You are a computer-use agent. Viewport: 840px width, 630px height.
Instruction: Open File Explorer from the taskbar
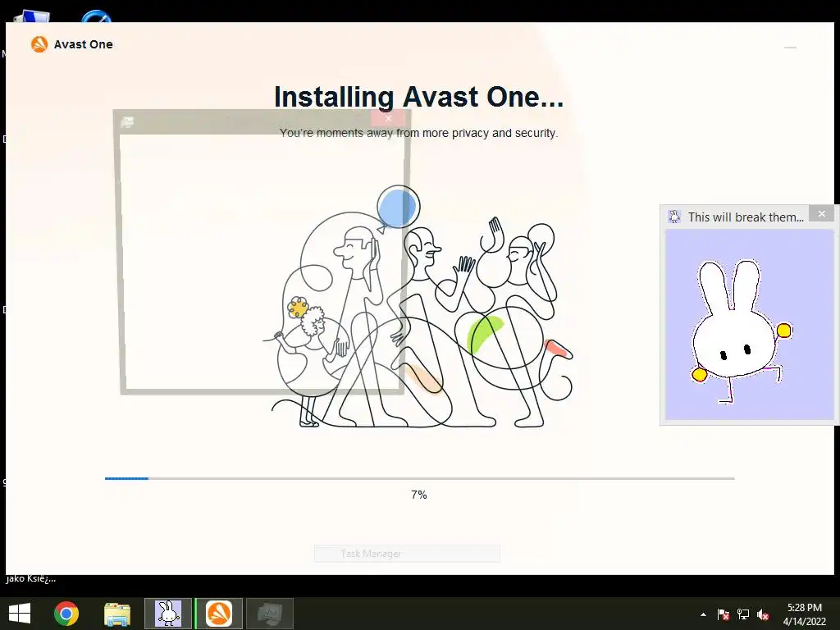(117, 614)
